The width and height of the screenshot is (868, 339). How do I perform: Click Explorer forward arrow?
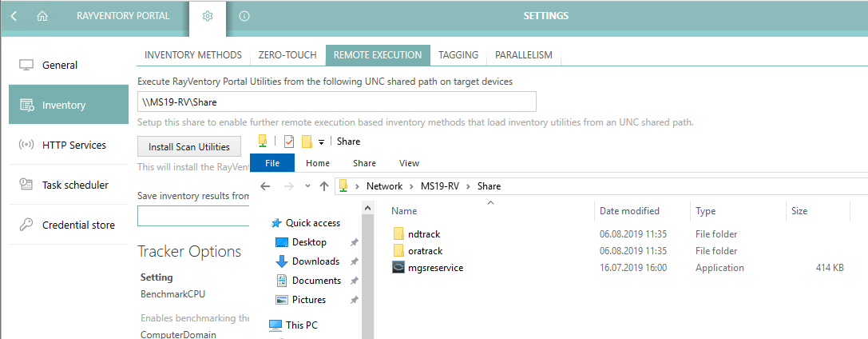pos(289,186)
